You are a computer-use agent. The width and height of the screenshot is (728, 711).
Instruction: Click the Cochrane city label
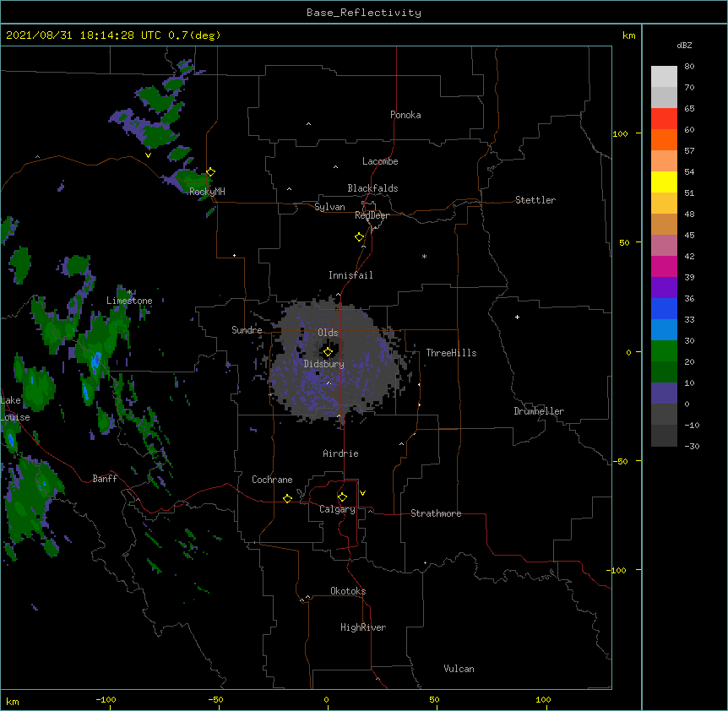coord(272,480)
